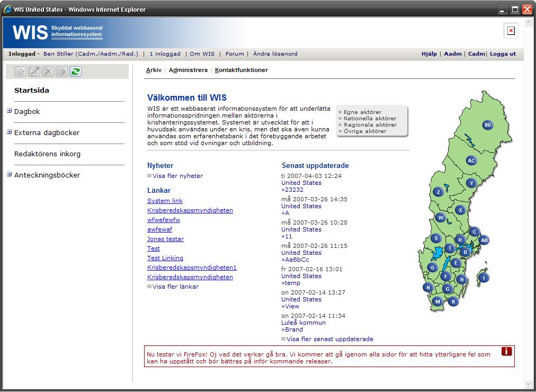Click the delete X icon in toolbar
Viewport: 536px width, 392px height.
[48, 72]
